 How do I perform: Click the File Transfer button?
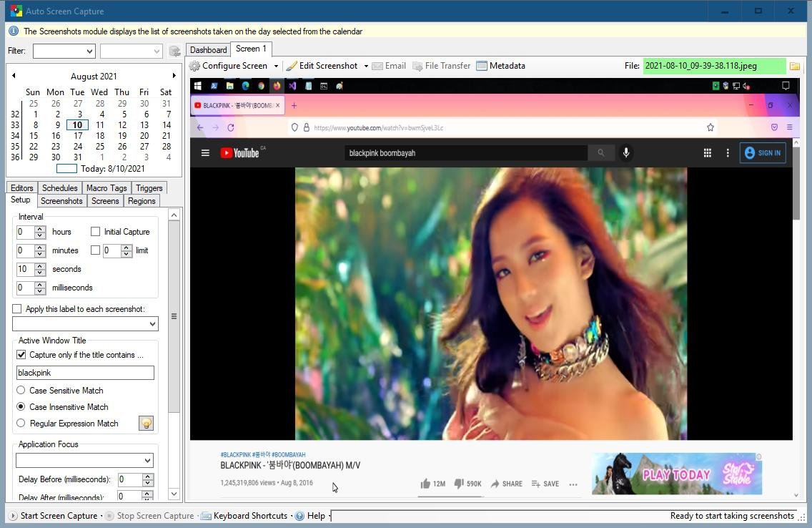point(441,66)
